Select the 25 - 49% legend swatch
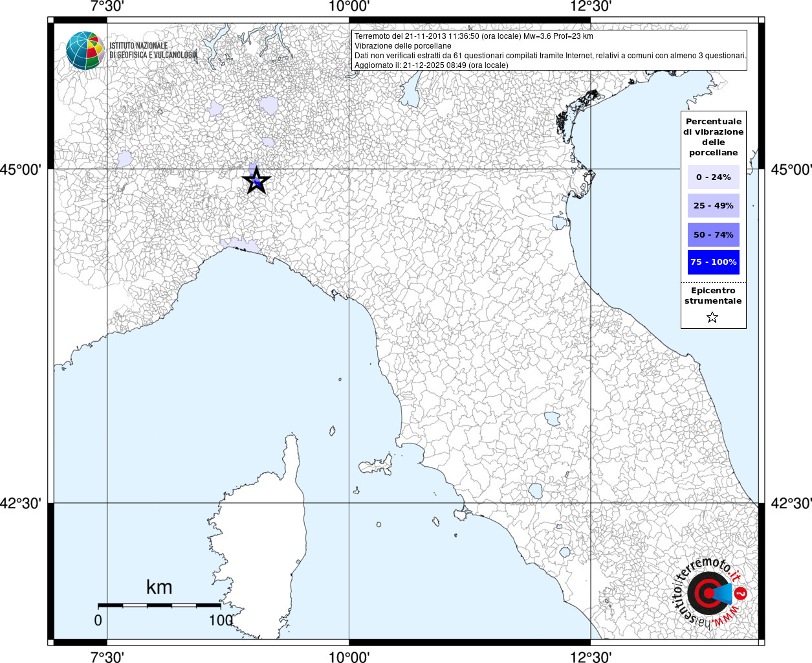Viewport: 812px width, 663px height. point(714,205)
